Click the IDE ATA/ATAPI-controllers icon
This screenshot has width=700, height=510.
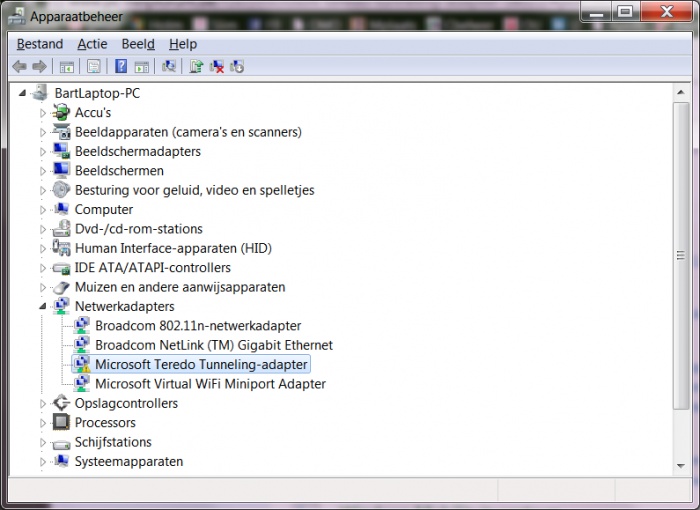tap(61, 268)
